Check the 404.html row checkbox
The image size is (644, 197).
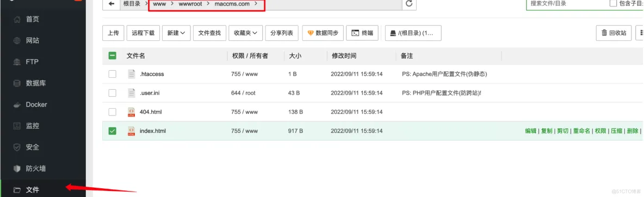pos(112,112)
